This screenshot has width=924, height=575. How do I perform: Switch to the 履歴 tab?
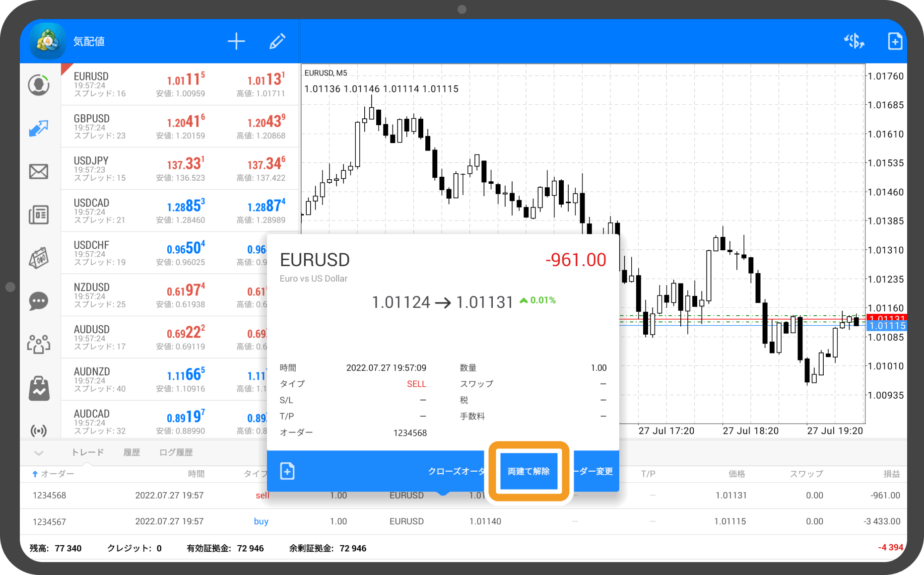[132, 452]
